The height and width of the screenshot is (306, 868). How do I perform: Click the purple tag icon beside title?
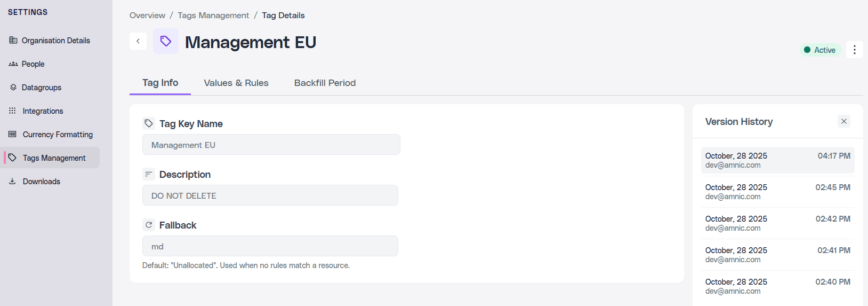point(166,41)
